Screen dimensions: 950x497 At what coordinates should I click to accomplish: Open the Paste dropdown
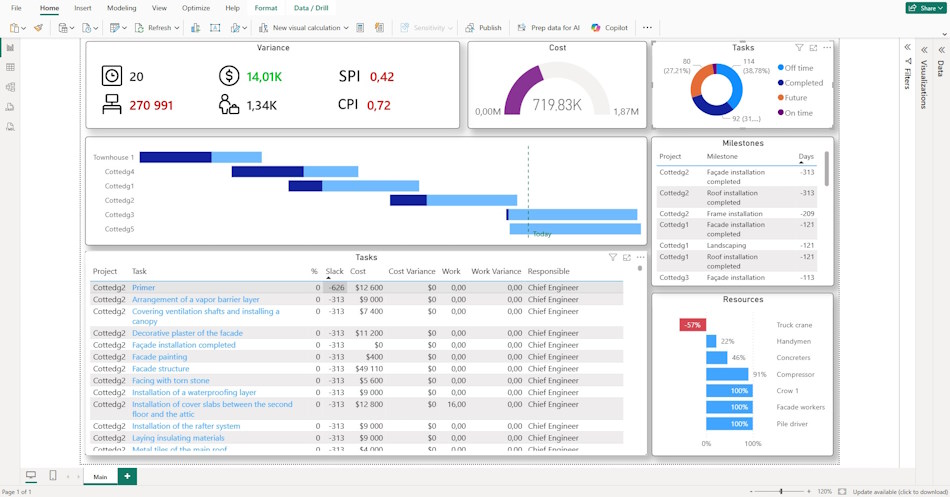point(24,28)
